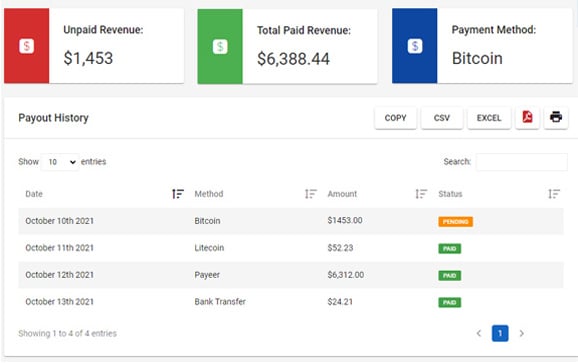Click PAID badge on Bank Transfer row
The image size is (578, 363).
(450, 303)
